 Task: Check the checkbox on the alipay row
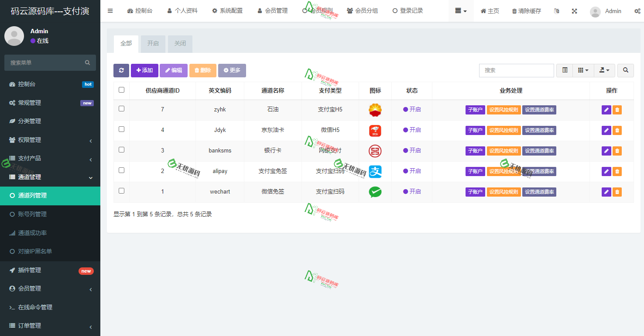tap(121, 170)
